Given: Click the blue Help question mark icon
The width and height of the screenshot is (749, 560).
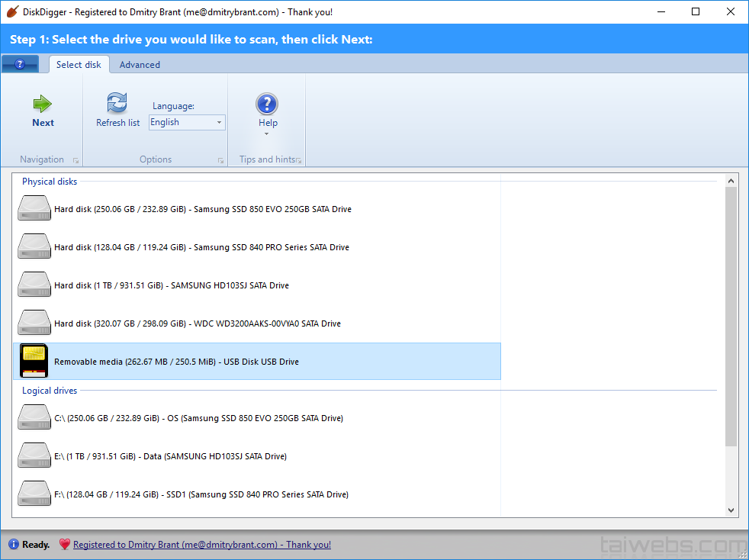Looking at the screenshot, I should [x=267, y=104].
